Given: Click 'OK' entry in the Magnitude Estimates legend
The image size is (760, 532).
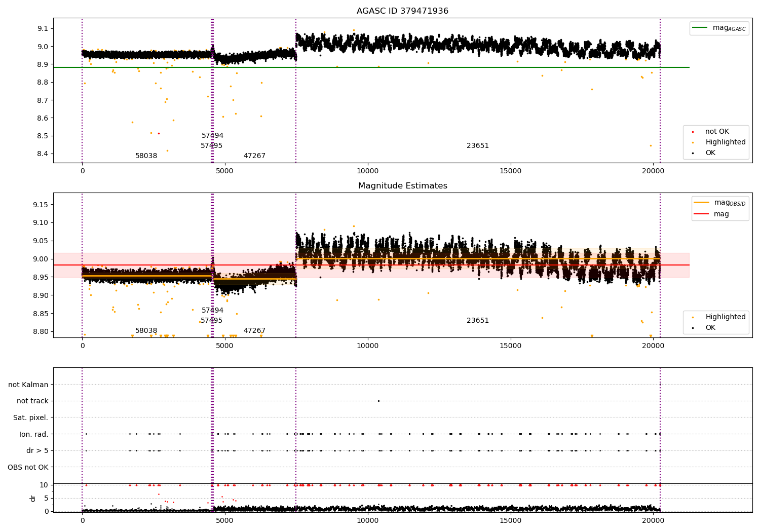Looking at the screenshot, I should pyautogui.click(x=710, y=328).
